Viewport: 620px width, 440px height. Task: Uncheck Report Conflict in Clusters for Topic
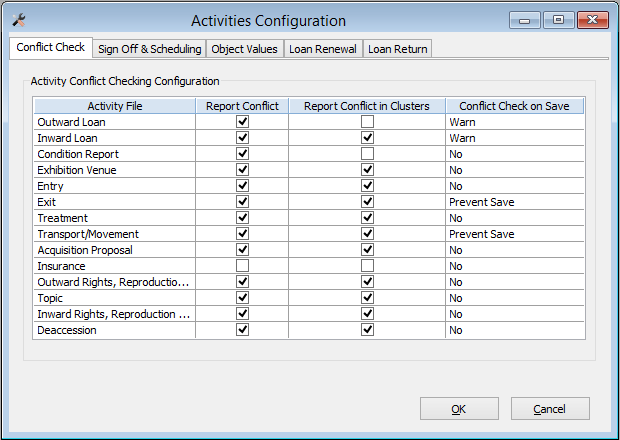click(367, 298)
